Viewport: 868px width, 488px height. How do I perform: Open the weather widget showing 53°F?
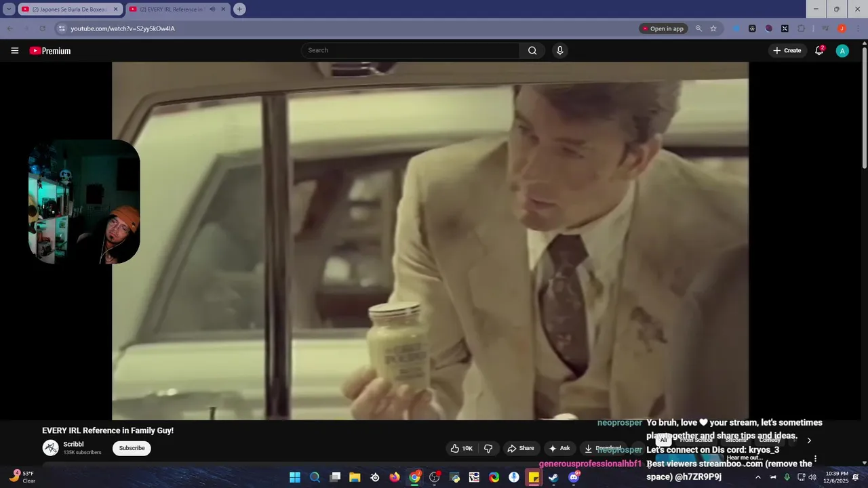pos(22,477)
